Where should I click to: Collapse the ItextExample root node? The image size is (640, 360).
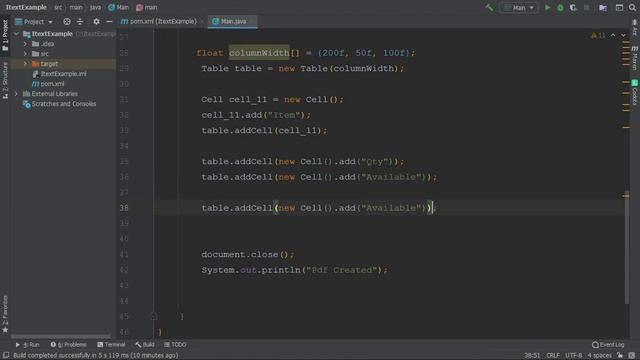pyautogui.click(x=16, y=34)
